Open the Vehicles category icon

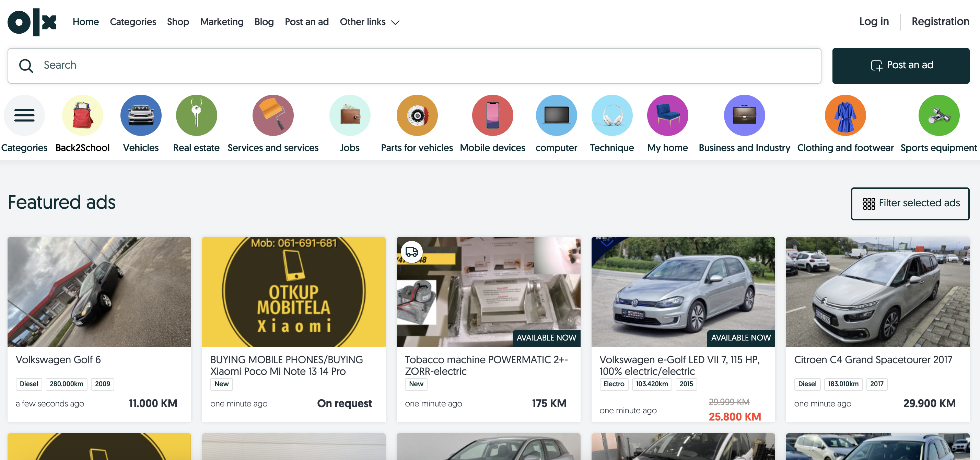pos(141,115)
